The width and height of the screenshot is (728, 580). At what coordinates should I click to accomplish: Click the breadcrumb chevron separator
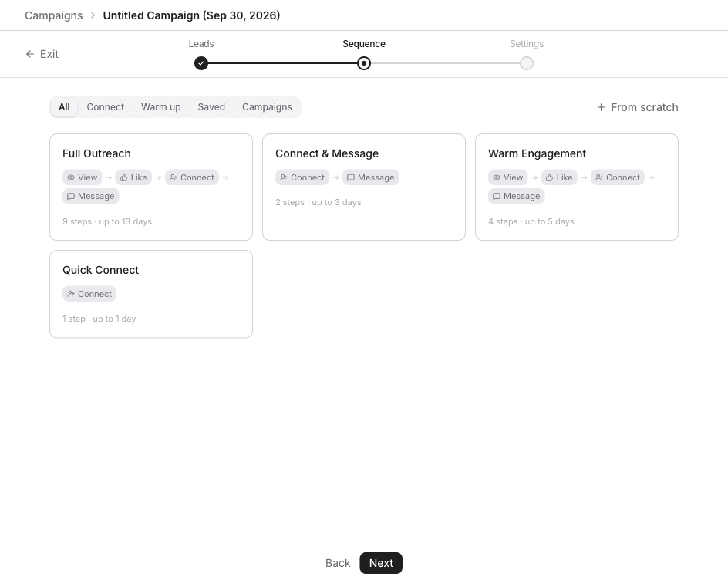[93, 15]
